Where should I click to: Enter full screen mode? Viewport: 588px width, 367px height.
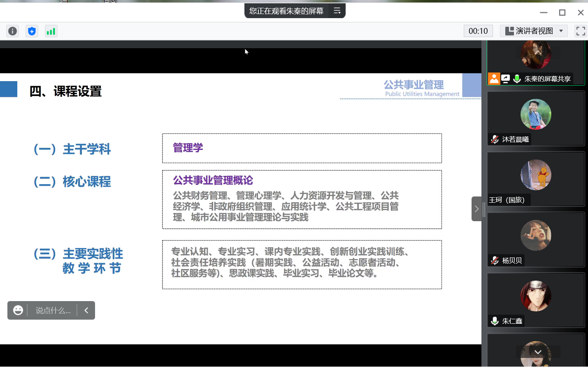point(580,31)
